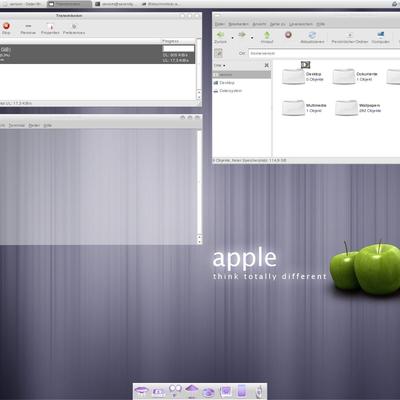Click the purple open-box dock icon
400x400 pixels.
(209, 392)
